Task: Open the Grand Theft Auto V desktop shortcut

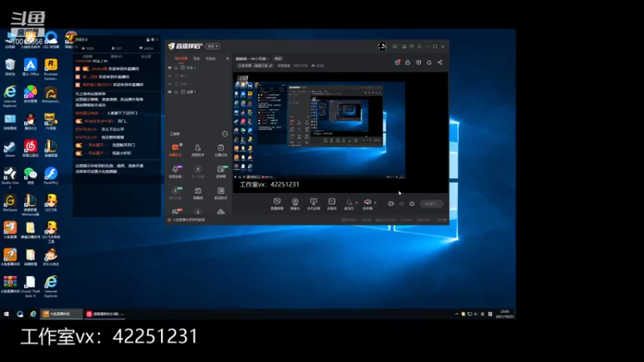Action: (31, 286)
